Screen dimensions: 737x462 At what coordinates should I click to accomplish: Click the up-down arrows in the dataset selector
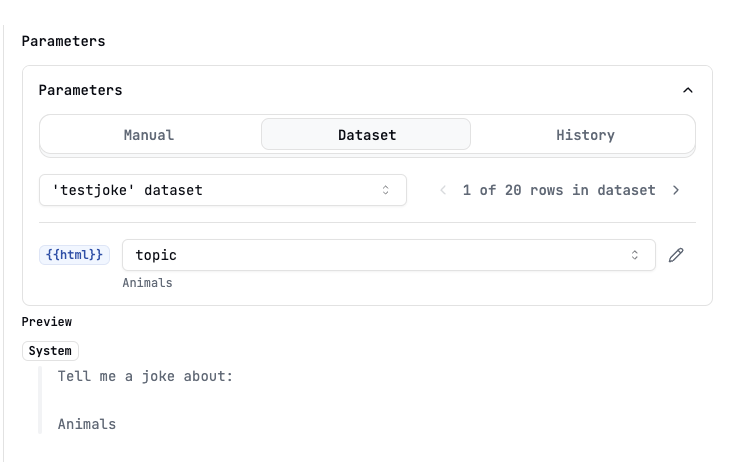click(385, 190)
